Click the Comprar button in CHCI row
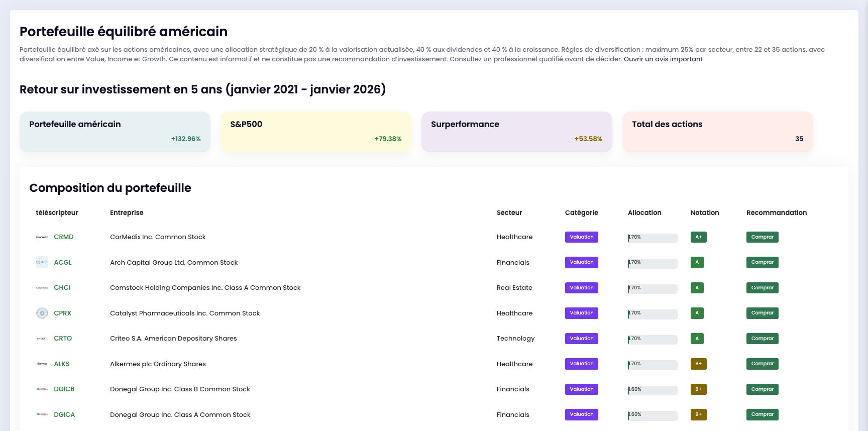 (x=763, y=288)
